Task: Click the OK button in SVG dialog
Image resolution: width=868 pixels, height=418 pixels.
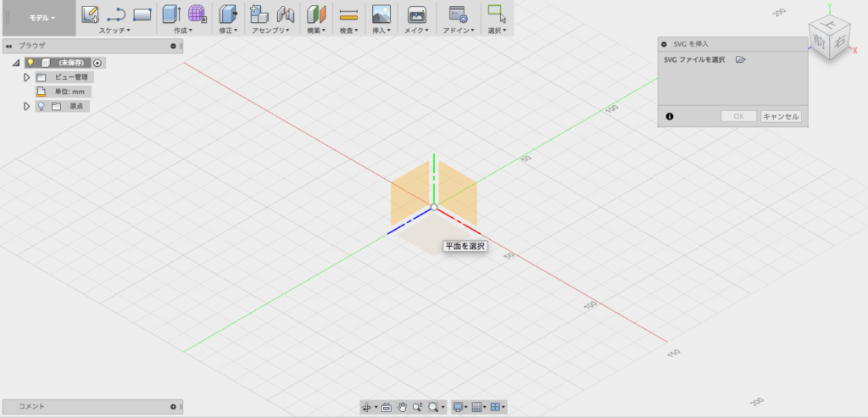Action: click(x=738, y=116)
